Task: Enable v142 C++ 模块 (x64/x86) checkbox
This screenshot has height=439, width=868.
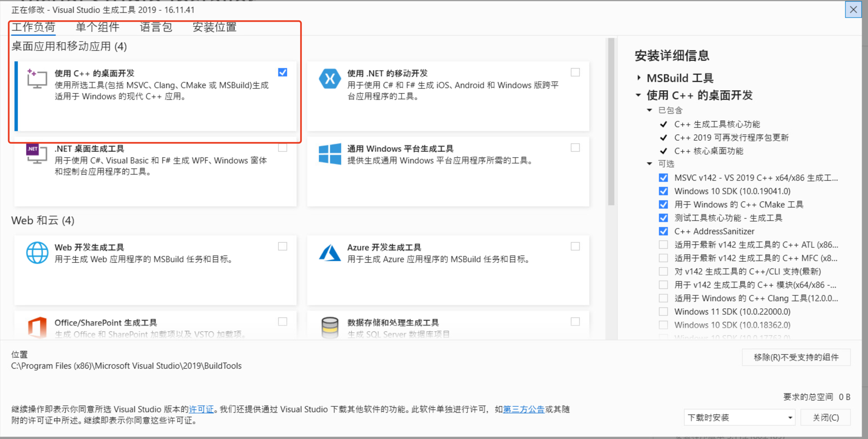Action: [663, 285]
